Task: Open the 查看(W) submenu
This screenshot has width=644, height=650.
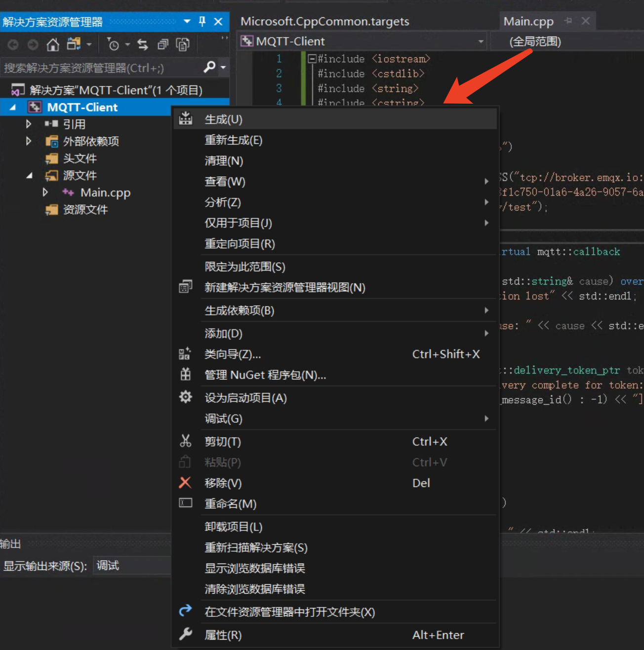Action: coord(335,182)
